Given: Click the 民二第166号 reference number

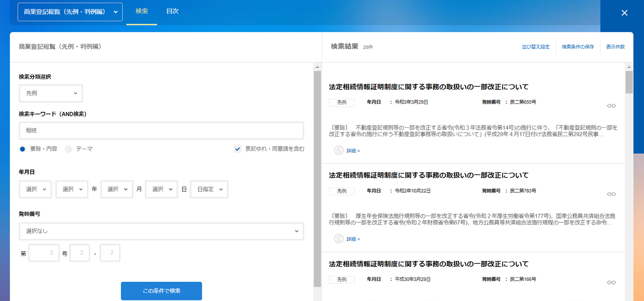Looking at the screenshot, I should (x=523, y=279).
